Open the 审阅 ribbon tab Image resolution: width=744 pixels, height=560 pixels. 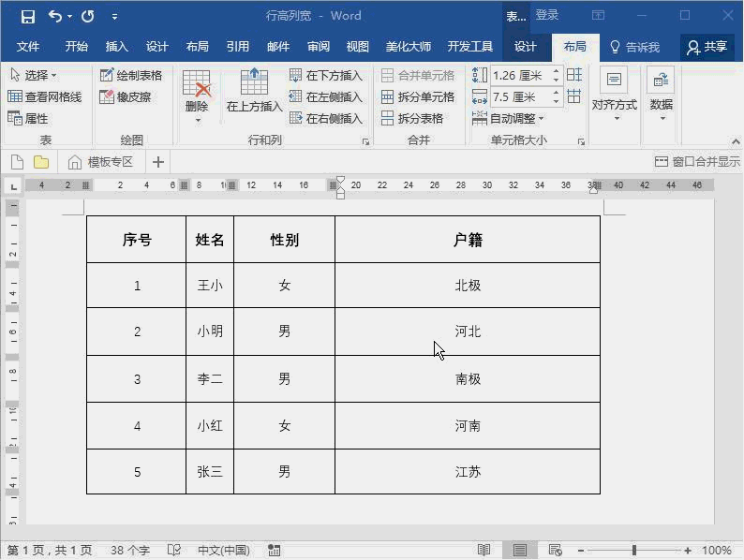(319, 47)
